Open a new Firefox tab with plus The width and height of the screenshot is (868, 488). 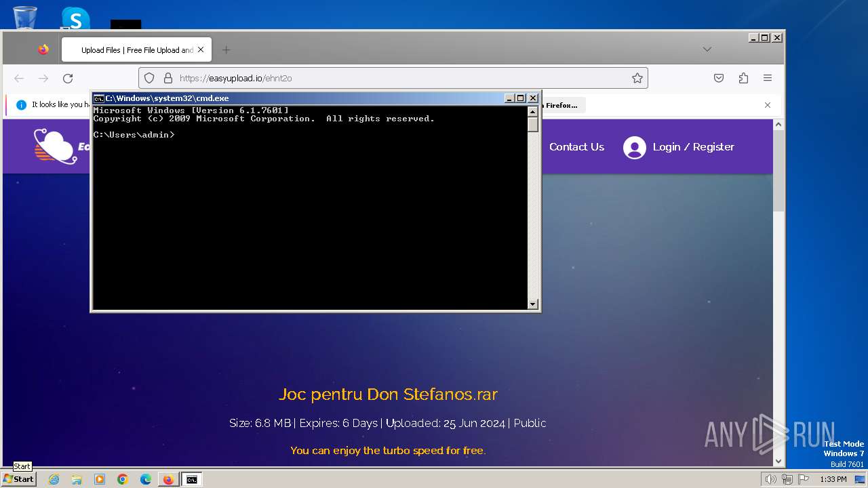(226, 49)
